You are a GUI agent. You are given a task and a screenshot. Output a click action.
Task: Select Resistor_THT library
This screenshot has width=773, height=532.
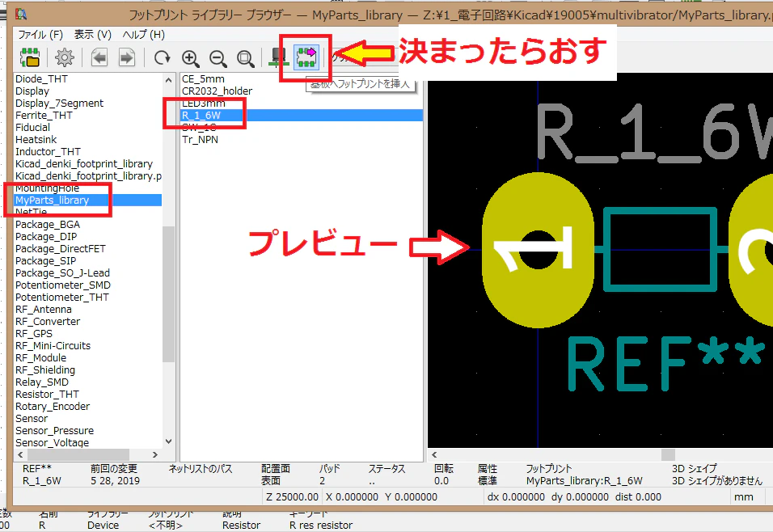click(x=47, y=395)
